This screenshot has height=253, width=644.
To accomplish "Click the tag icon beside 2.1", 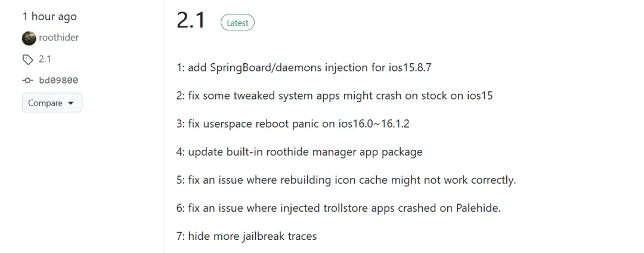I will (x=27, y=60).
